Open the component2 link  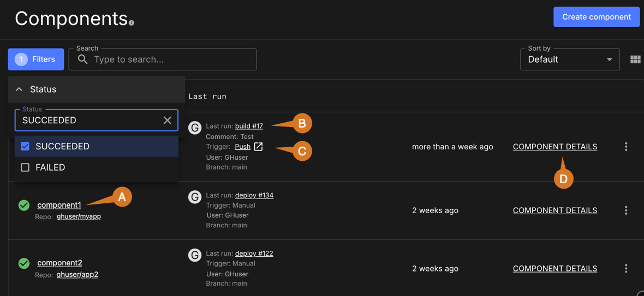pyautogui.click(x=59, y=263)
